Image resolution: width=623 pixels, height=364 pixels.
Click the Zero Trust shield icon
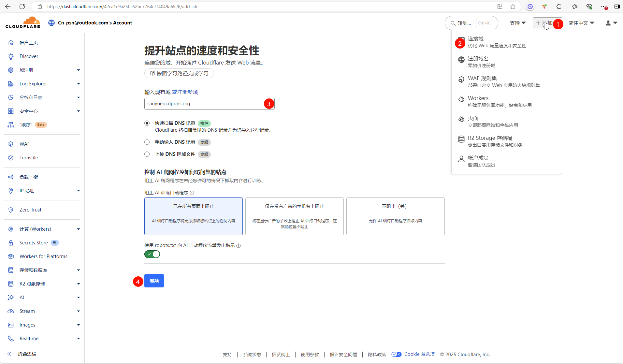click(x=11, y=210)
